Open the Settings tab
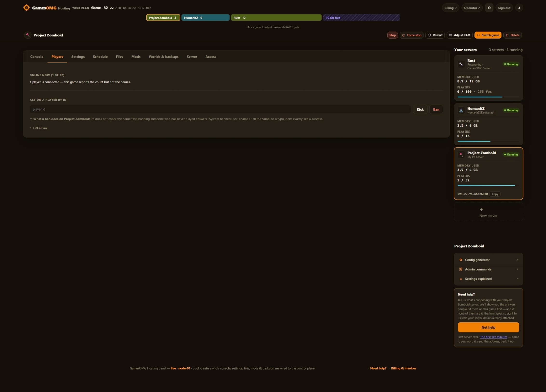 pyautogui.click(x=78, y=57)
